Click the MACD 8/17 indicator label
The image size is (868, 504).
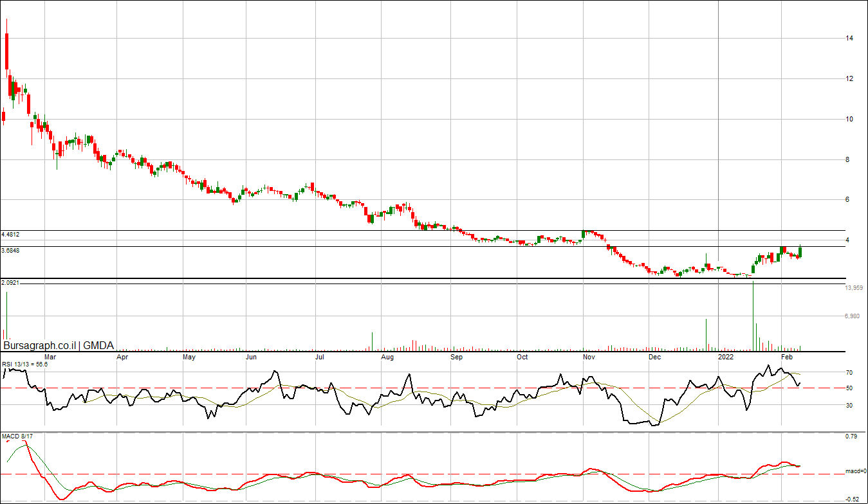pyautogui.click(x=17, y=437)
